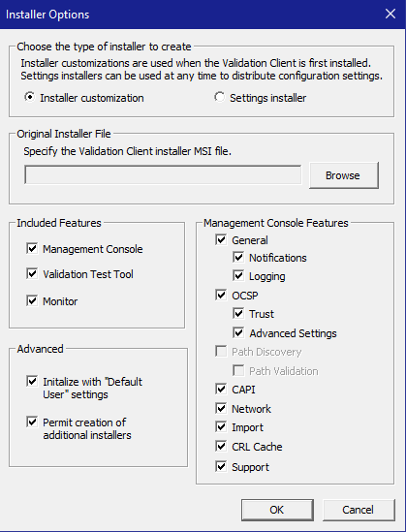406x532 pixels.
Task: Uncheck the OCSP checkbox
Action: click(x=221, y=295)
